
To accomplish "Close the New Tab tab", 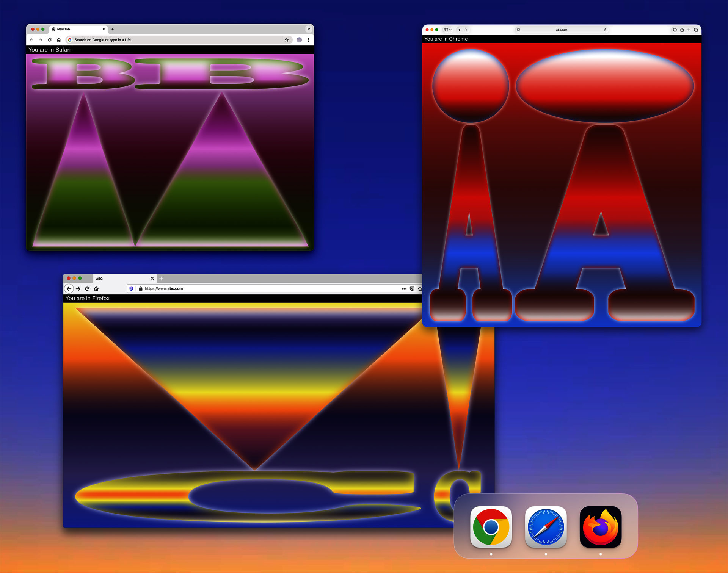I will pyautogui.click(x=104, y=29).
